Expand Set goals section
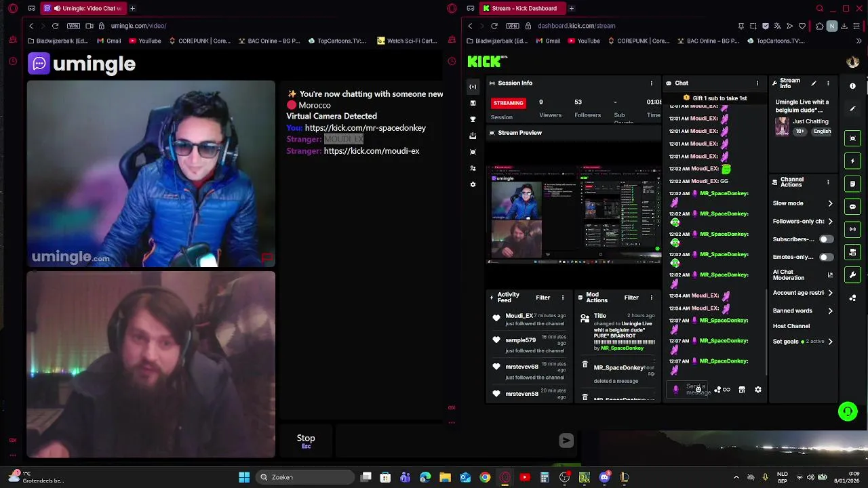The width and height of the screenshot is (868, 488). [x=830, y=342]
